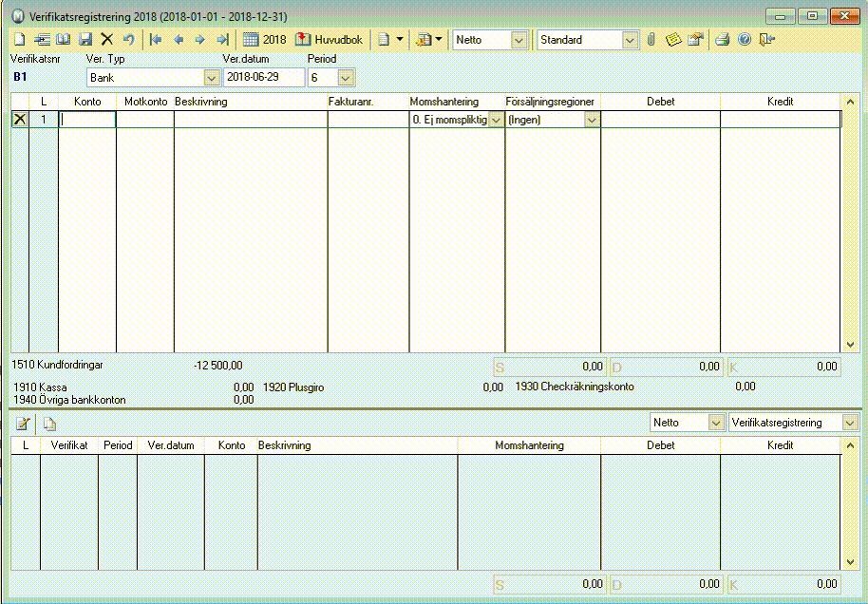Image resolution: width=868 pixels, height=604 pixels.
Task: Open the properties icon in the toolbar
Action: pos(695,39)
